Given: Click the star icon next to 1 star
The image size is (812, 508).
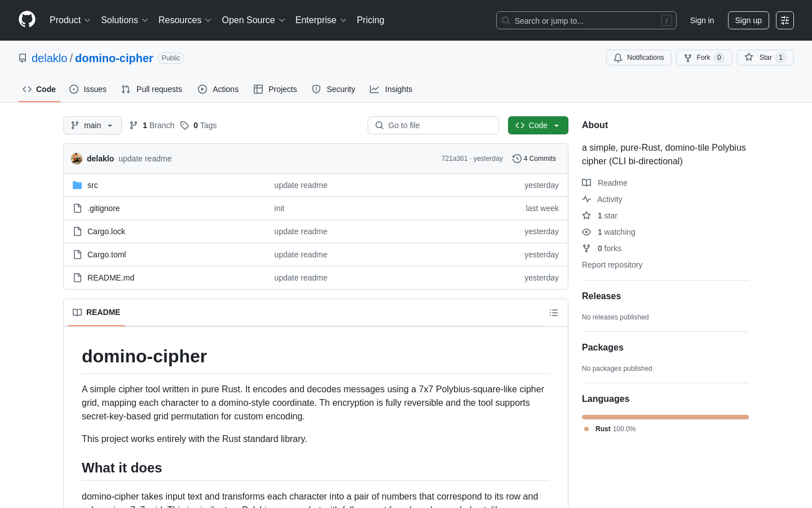Looking at the screenshot, I should tap(586, 216).
